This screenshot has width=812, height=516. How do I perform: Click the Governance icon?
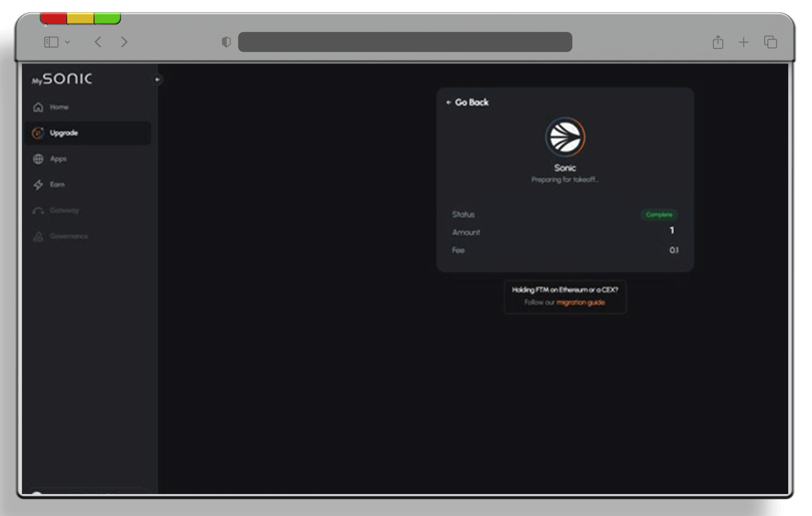pyautogui.click(x=38, y=236)
